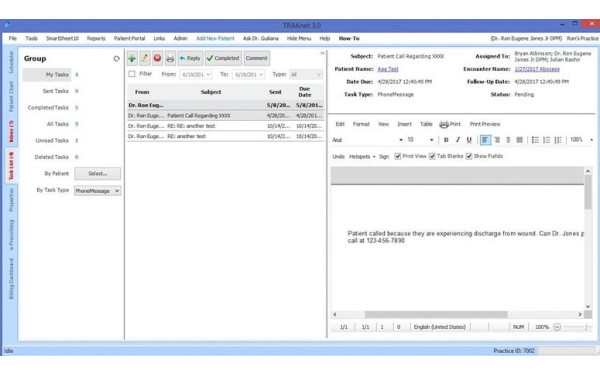600x375 pixels.
Task: Click the red delete task icon
Action: tap(157, 58)
